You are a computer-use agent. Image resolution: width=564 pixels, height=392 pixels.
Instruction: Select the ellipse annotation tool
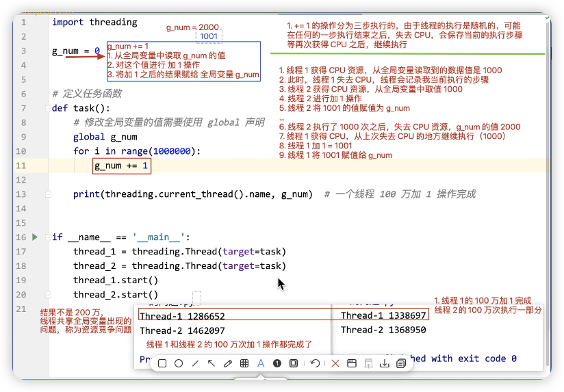179,363
